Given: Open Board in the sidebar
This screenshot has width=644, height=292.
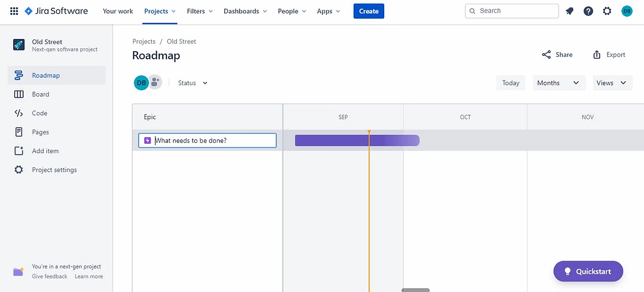Looking at the screenshot, I should [x=41, y=94].
